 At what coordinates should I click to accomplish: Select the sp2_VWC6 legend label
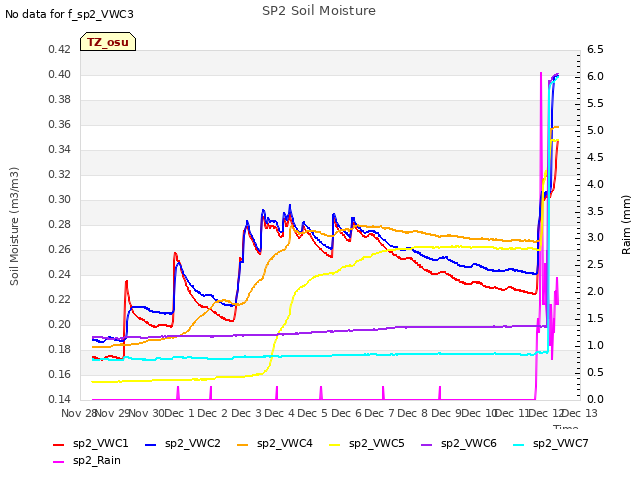(469, 443)
